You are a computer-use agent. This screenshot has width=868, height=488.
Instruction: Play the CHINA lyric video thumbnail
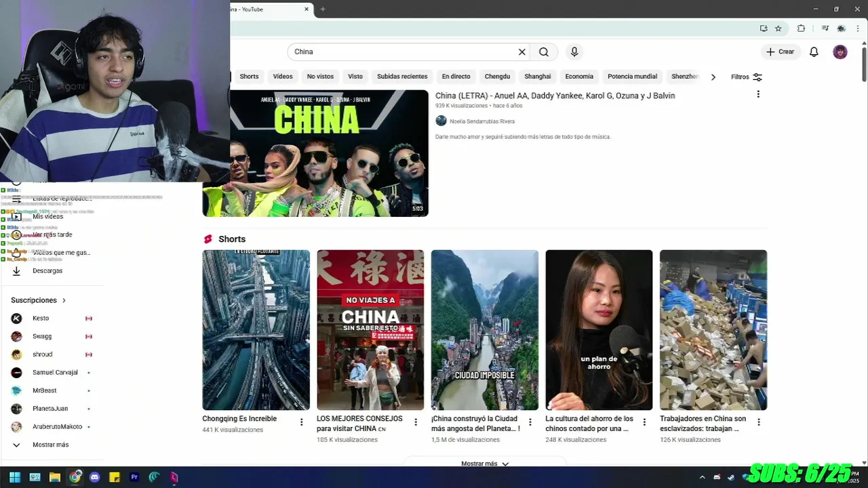click(315, 153)
